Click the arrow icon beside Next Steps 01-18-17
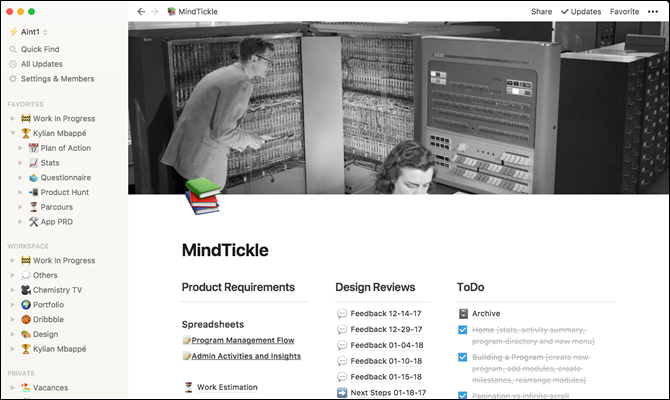This screenshot has height=400, width=670. pos(342,392)
